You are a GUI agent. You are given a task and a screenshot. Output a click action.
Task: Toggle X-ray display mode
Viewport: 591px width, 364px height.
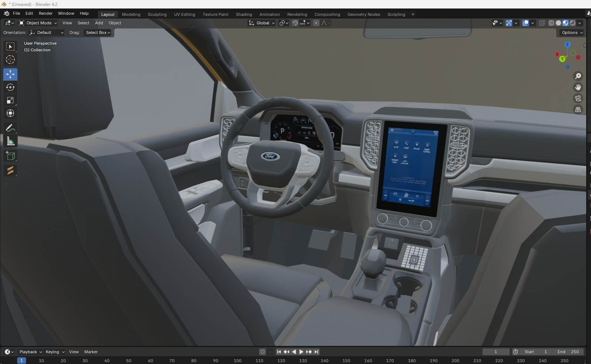click(542, 23)
